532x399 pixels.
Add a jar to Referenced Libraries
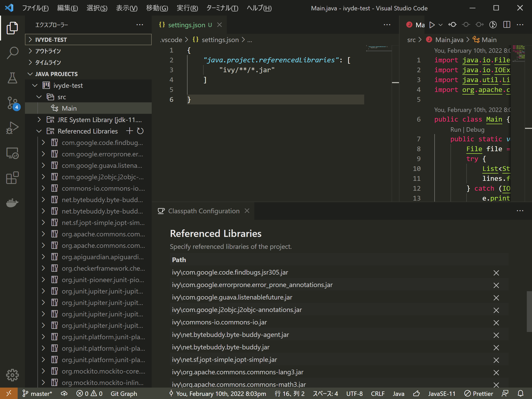point(129,131)
